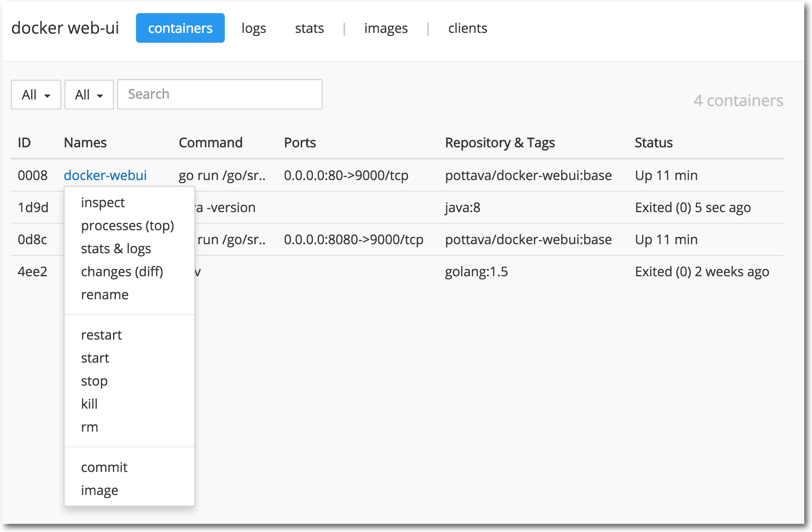
Task: Click docker web-ui title brand
Action: tap(65, 28)
